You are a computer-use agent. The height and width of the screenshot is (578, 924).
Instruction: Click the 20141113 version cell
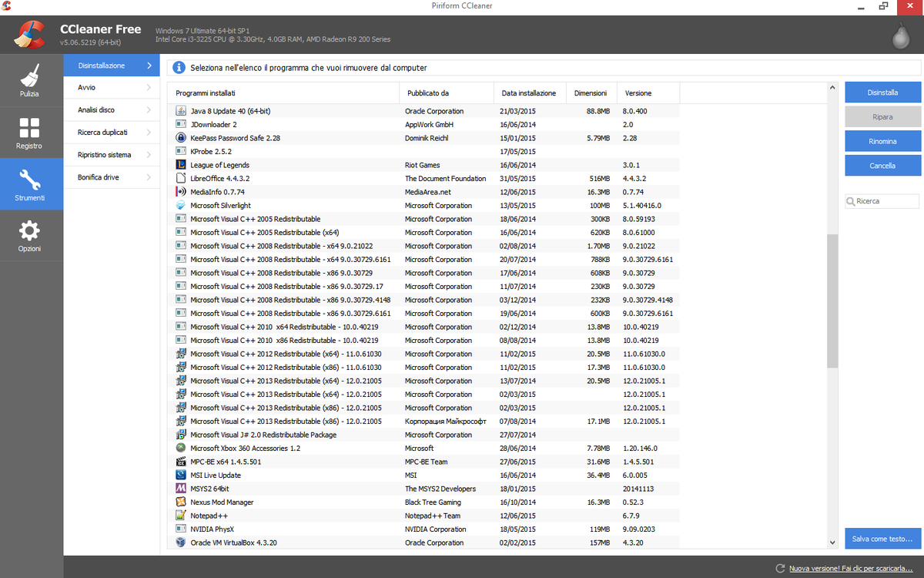pyautogui.click(x=638, y=489)
